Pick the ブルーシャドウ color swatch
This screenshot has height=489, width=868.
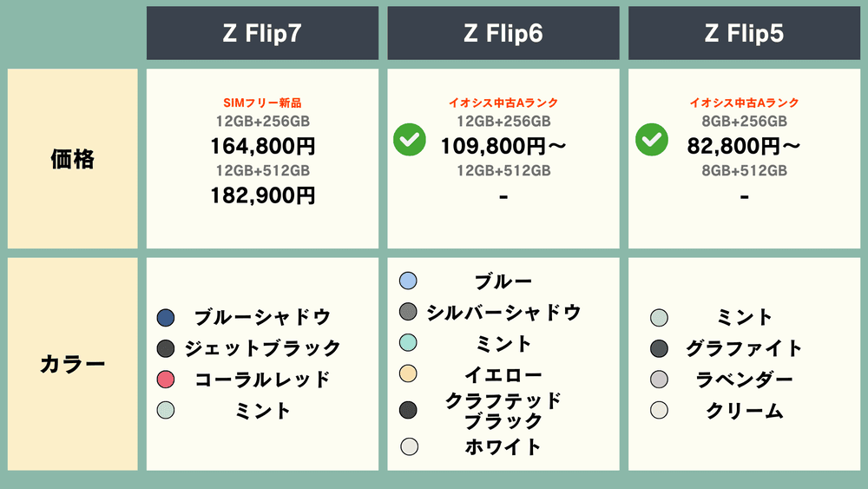pos(167,318)
